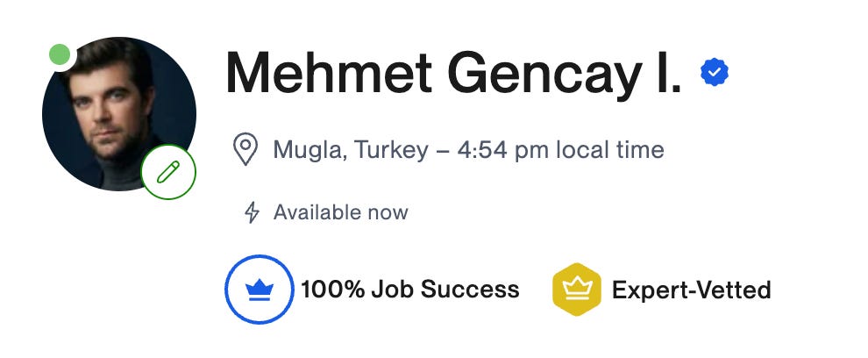Select the Mugla, Turkey location text
The height and width of the screenshot is (358, 868).
click(351, 150)
